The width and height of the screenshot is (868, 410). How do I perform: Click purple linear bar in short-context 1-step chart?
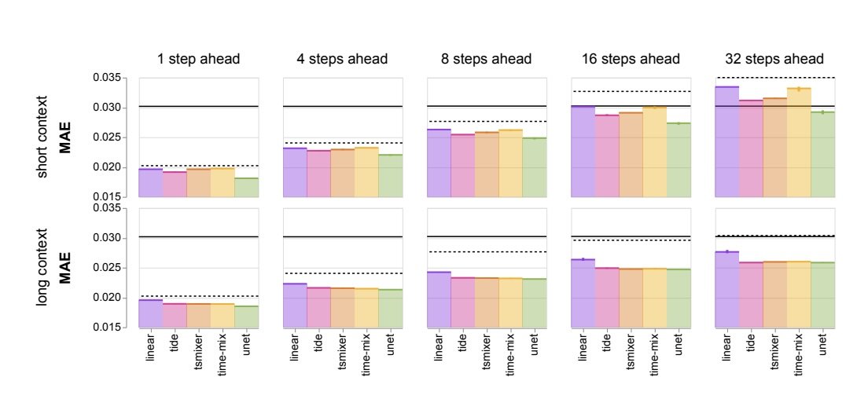click(x=150, y=182)
